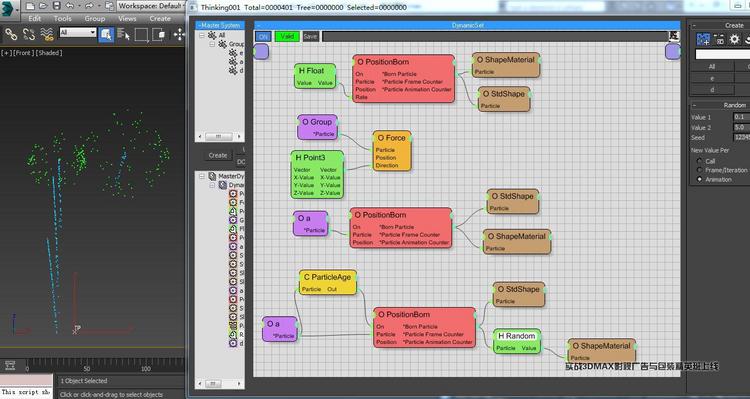Viewport: 750px width, 399px height.
Task: Open the Tools menu
Action: pyautogui.click(x=62, y=18)
